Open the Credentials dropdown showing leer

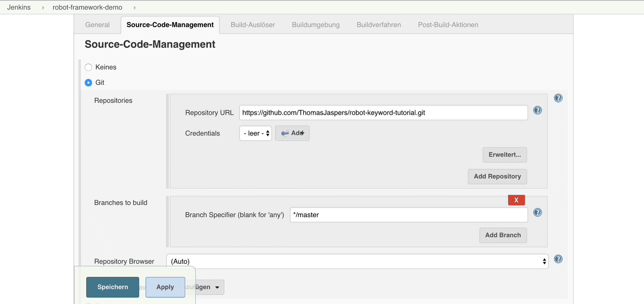256,133
